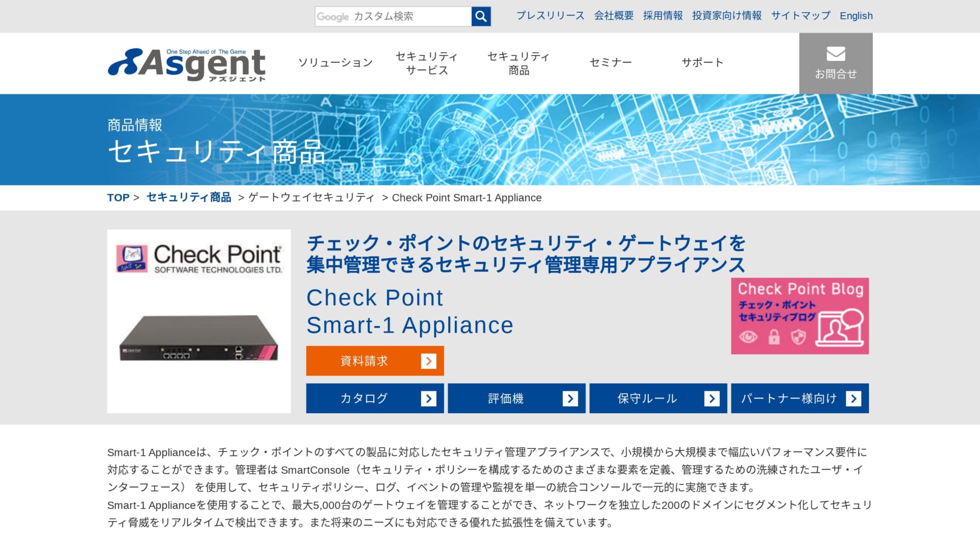The image size is (980, 551).
Task: Click the Asgent logo
Action: pyautogui.click(x=186, y=65)
